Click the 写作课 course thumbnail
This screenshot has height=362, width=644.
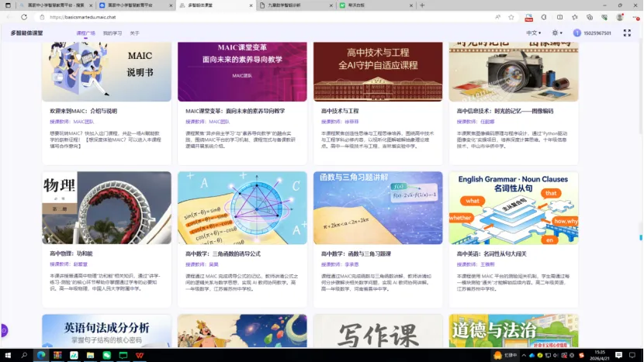[378, 331]
